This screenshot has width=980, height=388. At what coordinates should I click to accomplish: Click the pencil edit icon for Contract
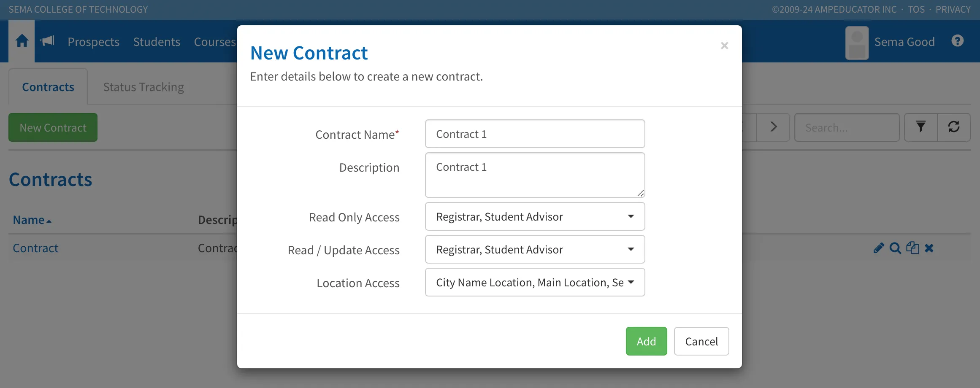click(878, 248)
